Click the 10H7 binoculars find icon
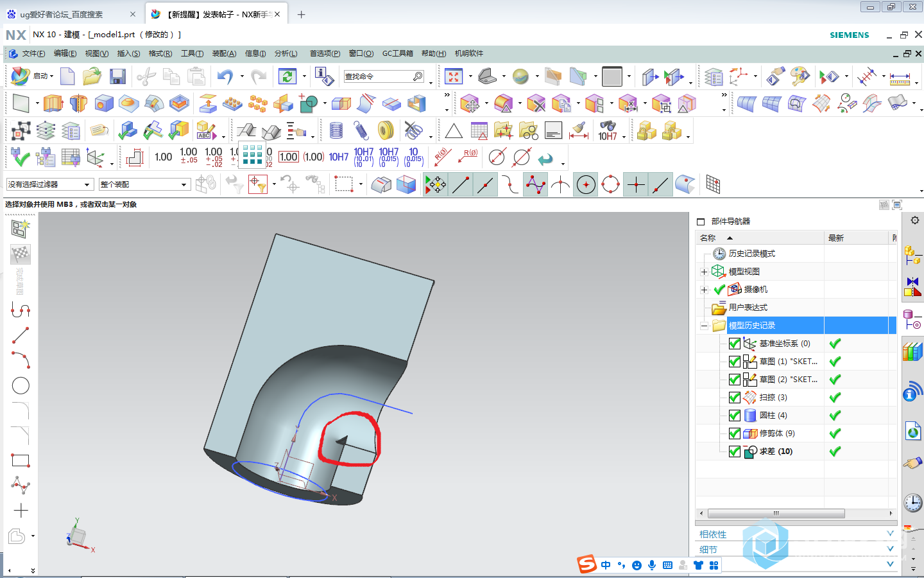This screenshot has width=924, height=578. pos(608,131)
